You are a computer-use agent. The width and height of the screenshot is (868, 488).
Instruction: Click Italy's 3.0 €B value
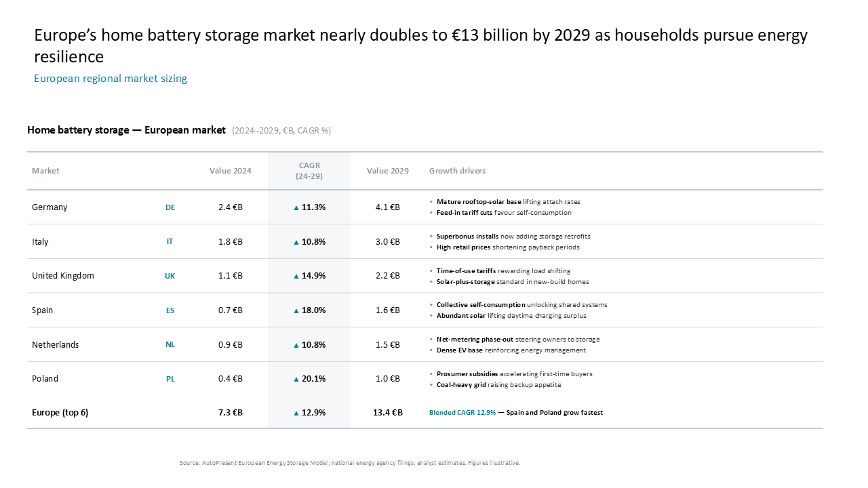388,242
